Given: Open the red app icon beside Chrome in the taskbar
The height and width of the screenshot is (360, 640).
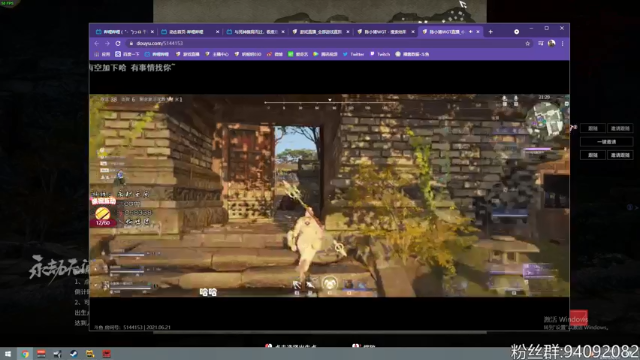Looking at the screenshot, I should 41,354.
